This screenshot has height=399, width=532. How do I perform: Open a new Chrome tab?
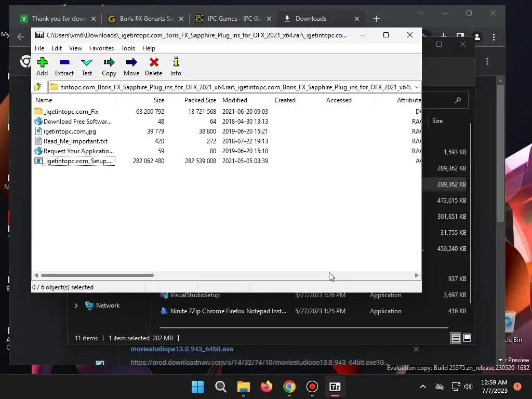[377, 19]
